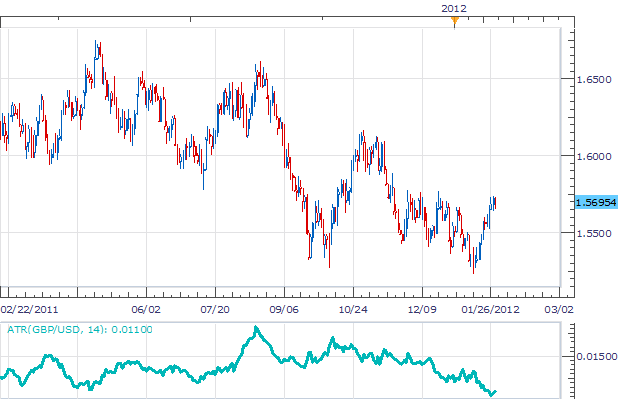Click the 1.6500 price axis label
The width and height of the screenshot is (624, 399).
594,80
